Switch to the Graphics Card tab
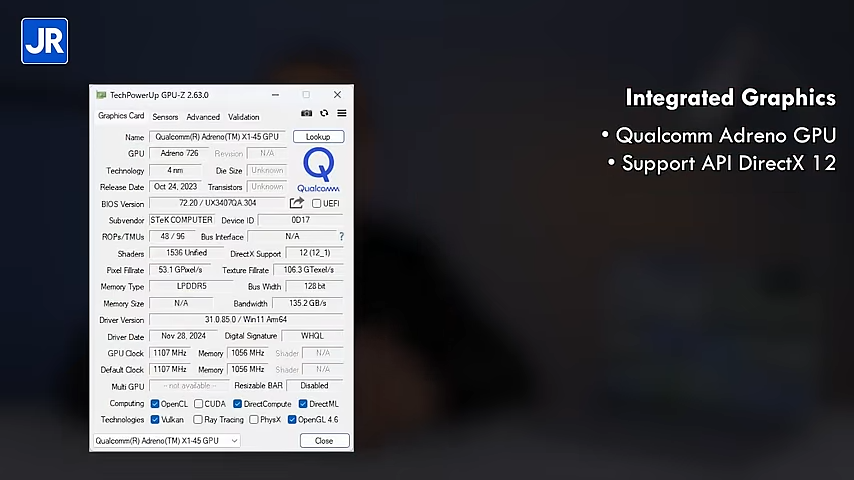 [121, 116]
